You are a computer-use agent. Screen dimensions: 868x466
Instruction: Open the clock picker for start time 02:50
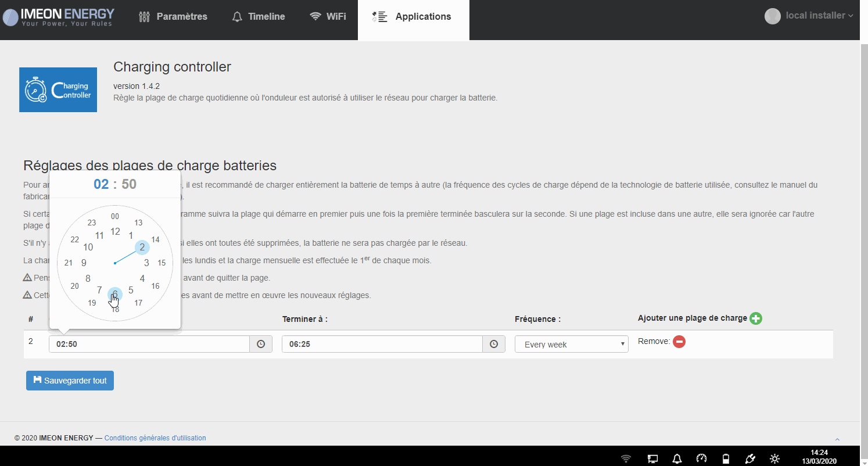tap(261, 344)
